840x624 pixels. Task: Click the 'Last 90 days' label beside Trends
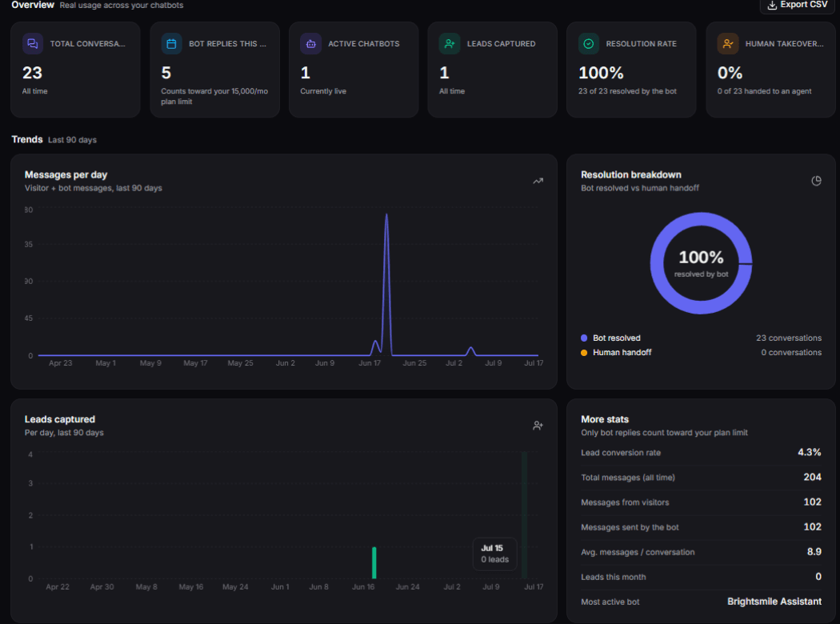pos(72,140)
